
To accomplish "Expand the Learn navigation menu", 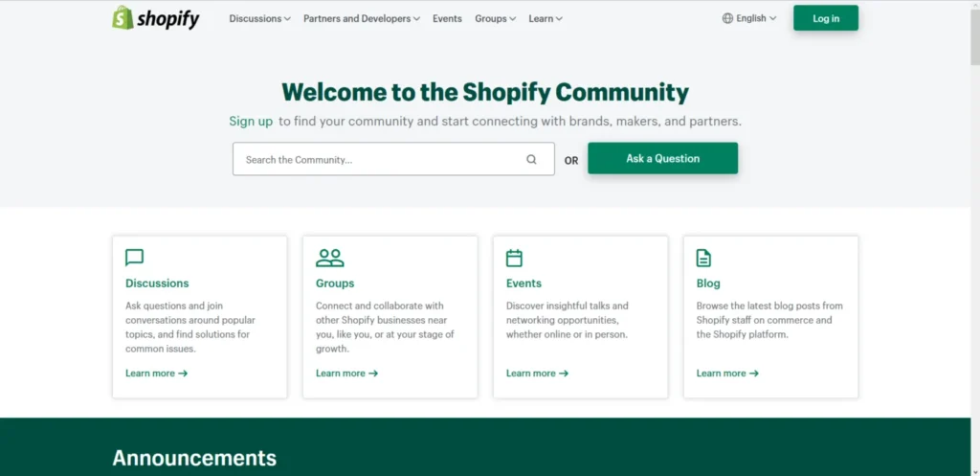I will 546,19.
